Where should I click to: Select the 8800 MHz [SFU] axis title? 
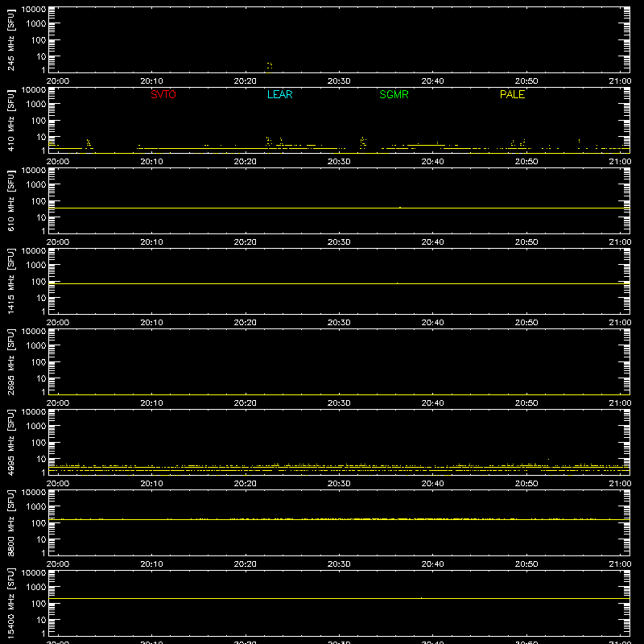pyautogui.click(x=10, y=522)
